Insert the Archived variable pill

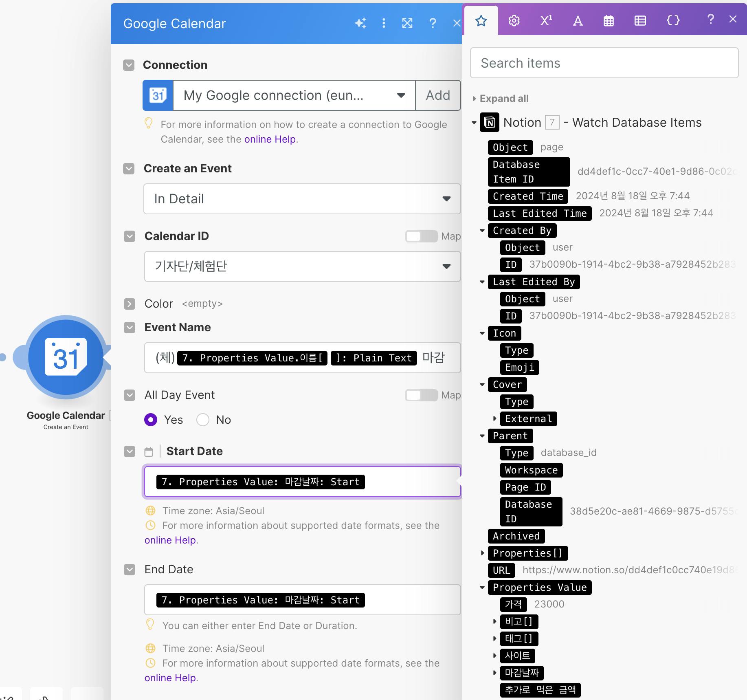(516, 536)
